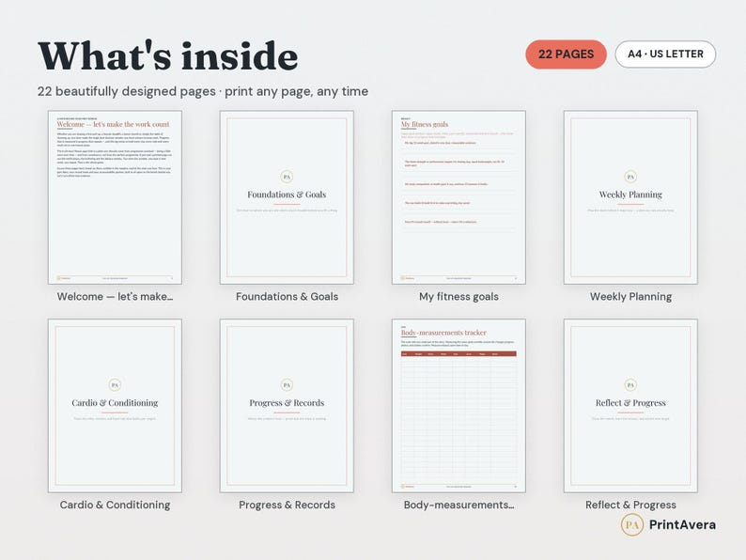Click the What's inside heading
This screenshot has height=560, width=746.
(x=167, y=56)
